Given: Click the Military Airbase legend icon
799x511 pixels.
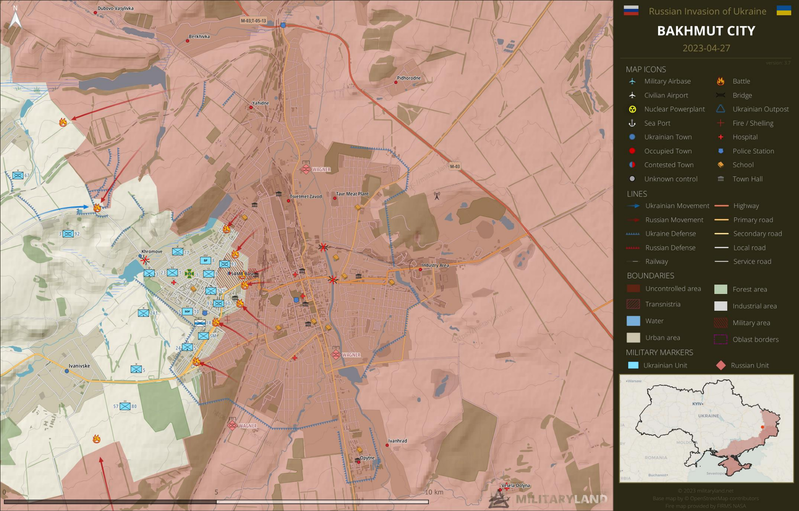Looking at the screenshot, I should [x=632, y=82].
